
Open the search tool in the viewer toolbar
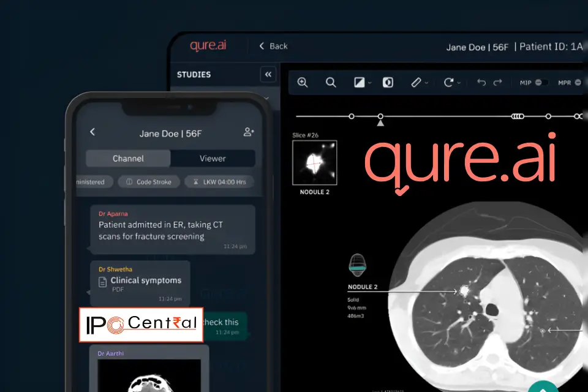[x=331, y=82]
